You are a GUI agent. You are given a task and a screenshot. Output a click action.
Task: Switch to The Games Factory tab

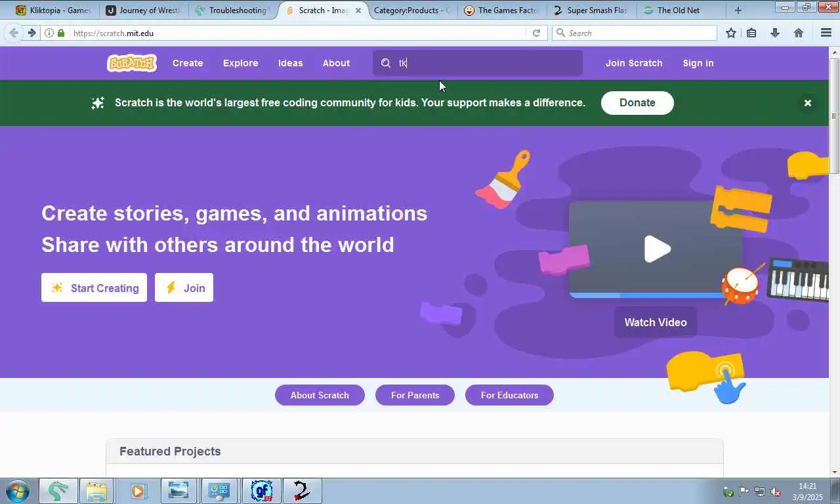[x=501, y=10]
